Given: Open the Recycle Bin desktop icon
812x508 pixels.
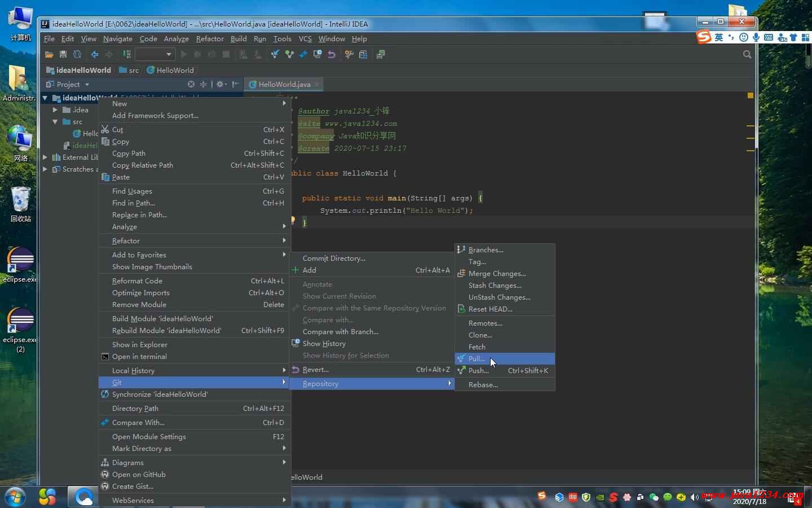Looking at the screenshot, I should [x=21, y=204].
